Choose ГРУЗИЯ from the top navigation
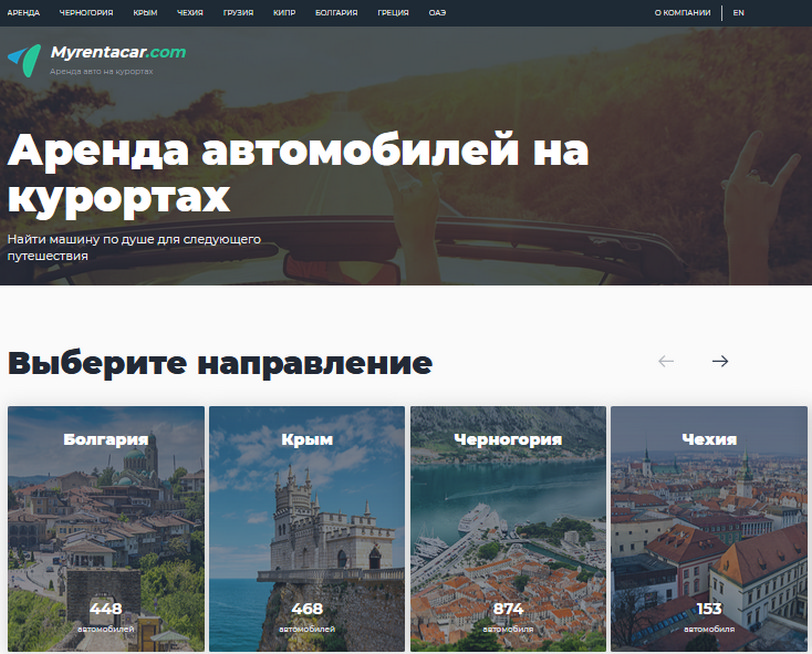812x654 pixels. [238, 13]
